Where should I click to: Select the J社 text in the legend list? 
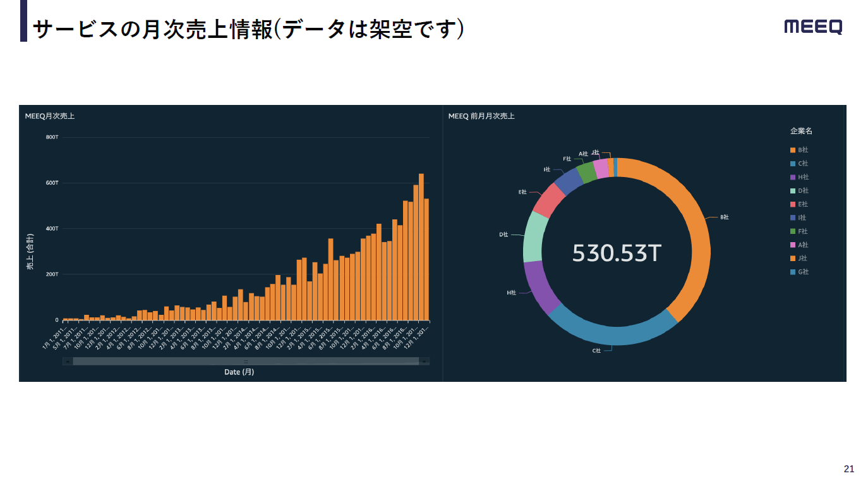coord(803,259)
